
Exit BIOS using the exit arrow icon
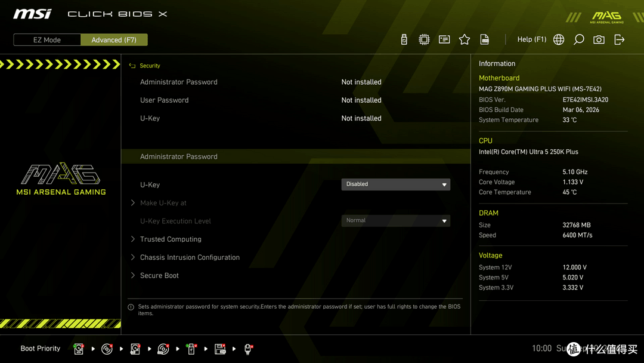(x=620, y=39)
